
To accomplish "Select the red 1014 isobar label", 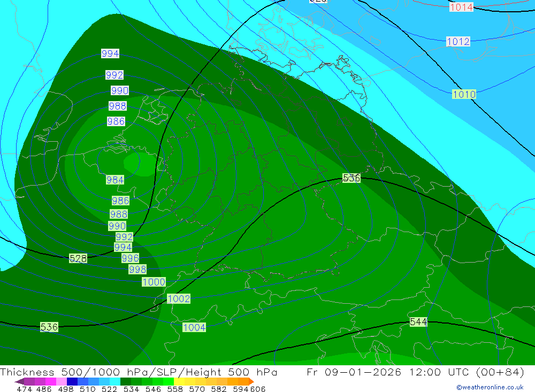I will [461, 7].
